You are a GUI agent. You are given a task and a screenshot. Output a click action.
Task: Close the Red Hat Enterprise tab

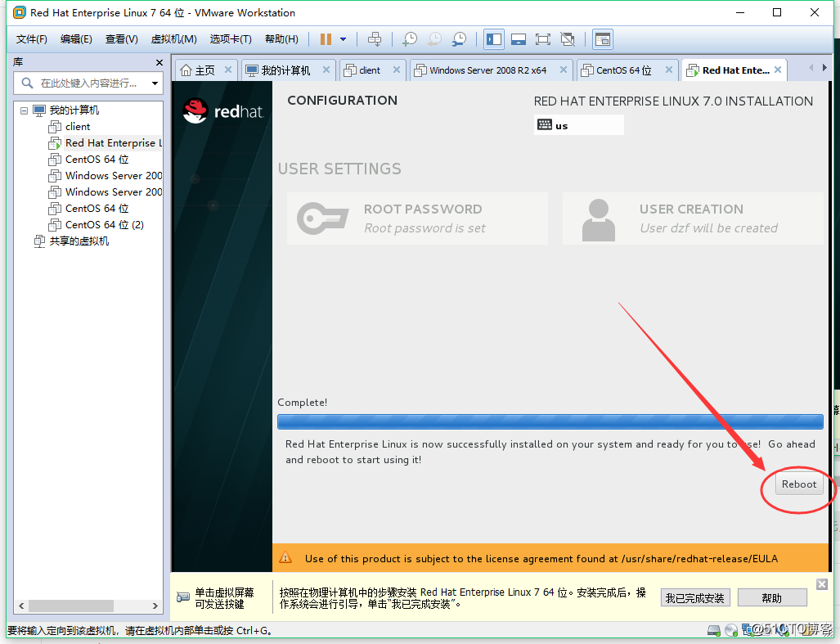778,70
